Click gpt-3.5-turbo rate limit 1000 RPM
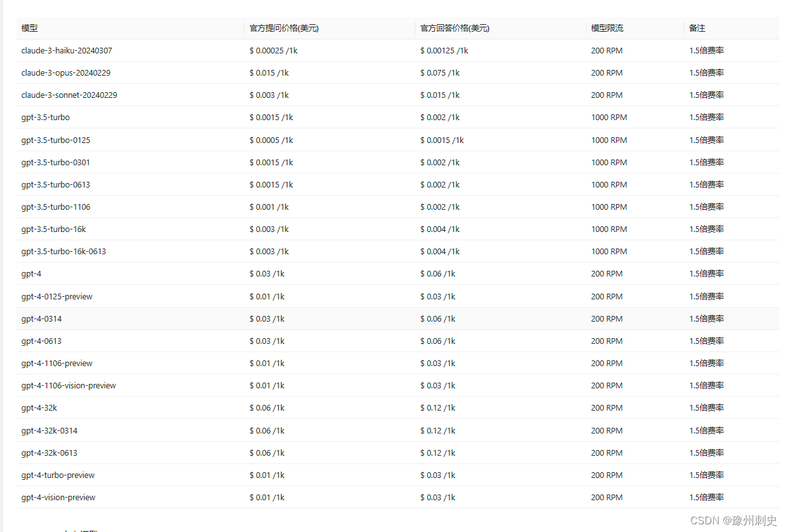Viewport: 787px width, 532px height. pyautogui.click(x=609, y=117)
